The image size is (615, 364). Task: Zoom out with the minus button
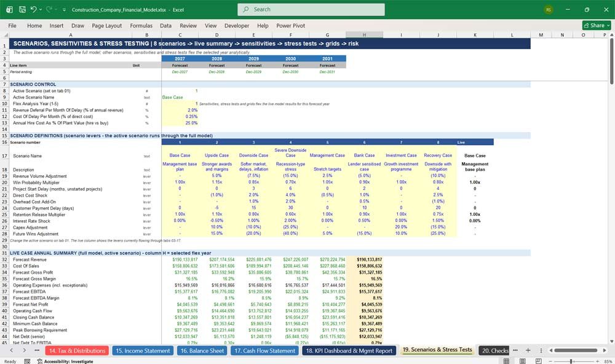click(550, 361)
